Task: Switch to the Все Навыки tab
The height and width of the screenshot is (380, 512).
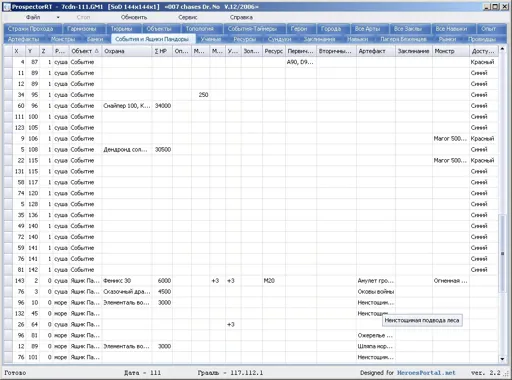Action: 453,29
